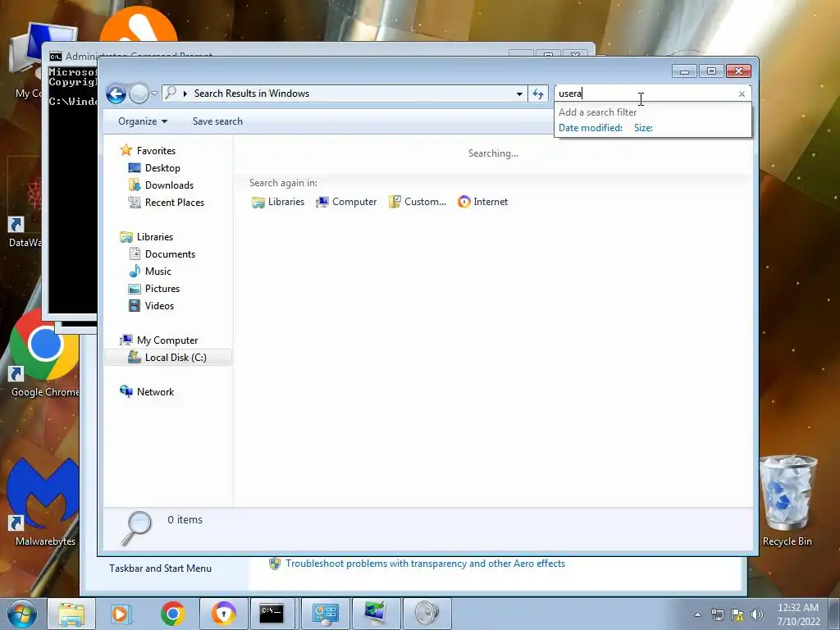Screen dimensions: 840x630
Task: Click the greyed forward arrow button
Action: tap(139, 94)
